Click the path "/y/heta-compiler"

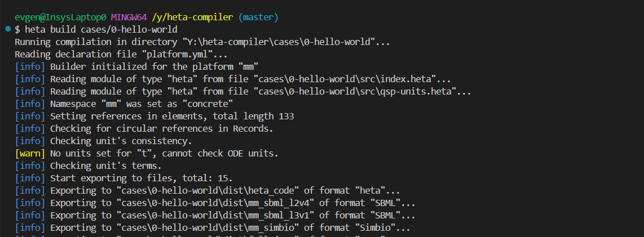(x=193, y=17)
